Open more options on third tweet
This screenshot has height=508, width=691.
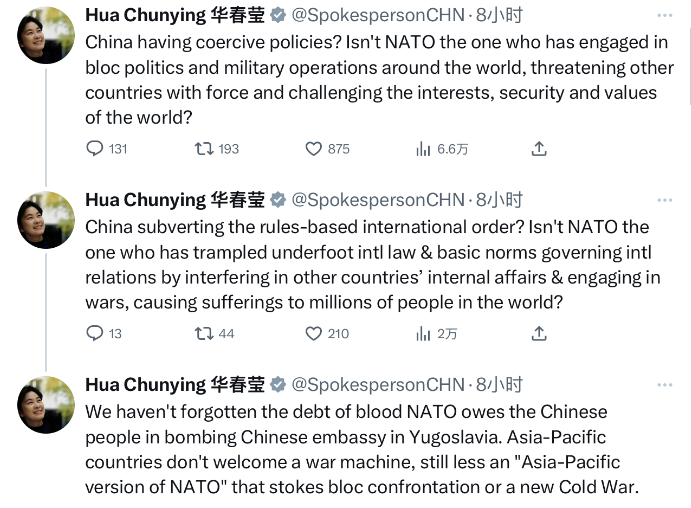[665, 385]
